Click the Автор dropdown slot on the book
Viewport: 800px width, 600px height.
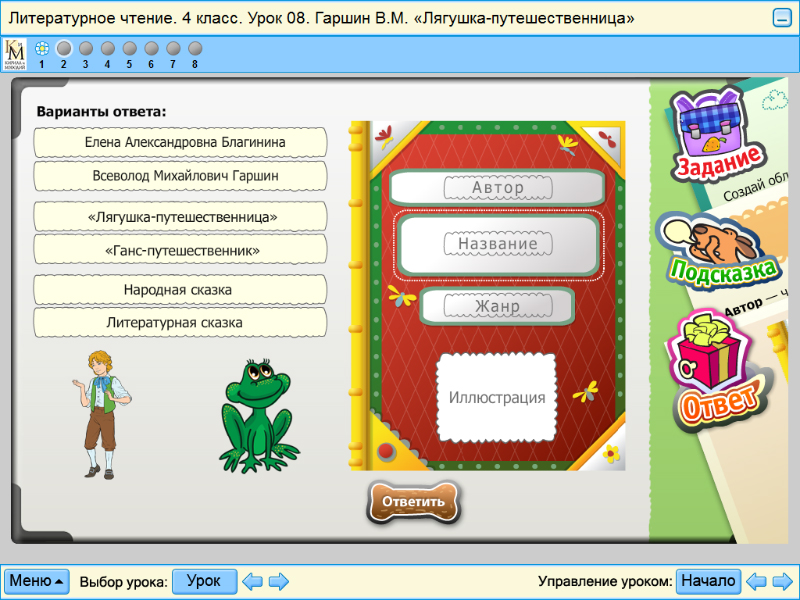click(x=497, y=186)
